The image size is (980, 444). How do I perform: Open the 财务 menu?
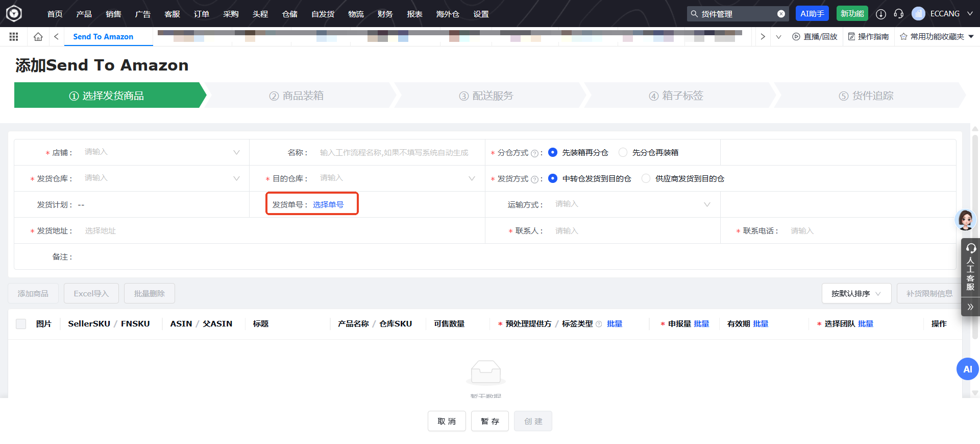[385, 14]
